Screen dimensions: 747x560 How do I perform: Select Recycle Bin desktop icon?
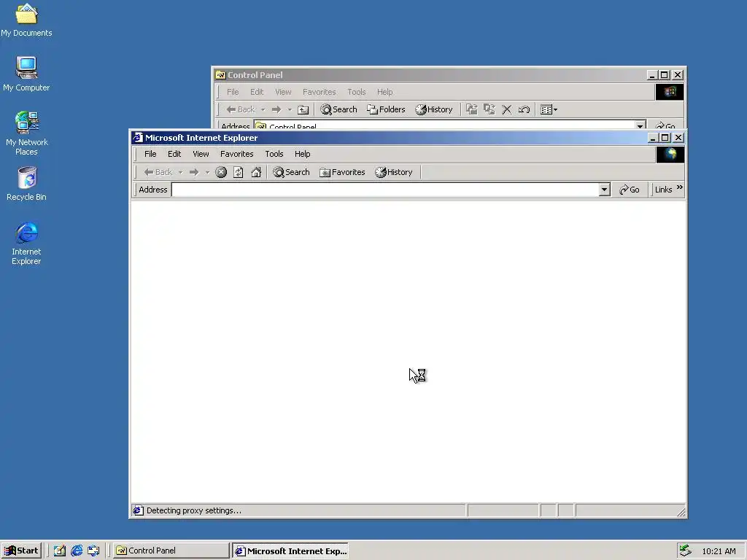tap(27, 184)
